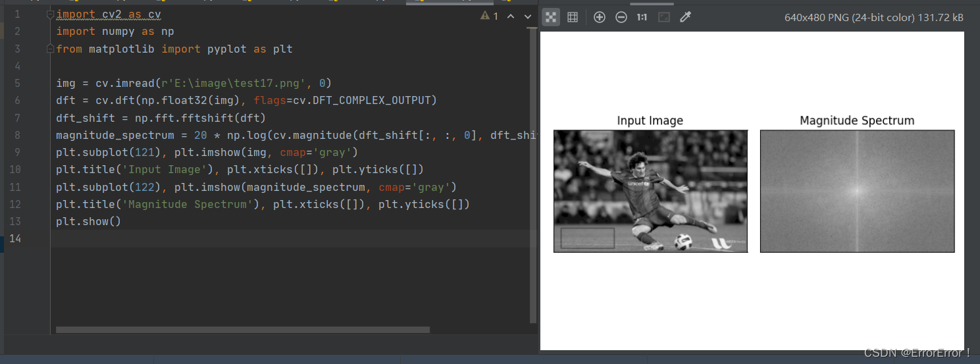The image size is (980, 364).
Task: Click the 'Input Image' plot title
Action: pyautogui.click(x=650, y=120)
